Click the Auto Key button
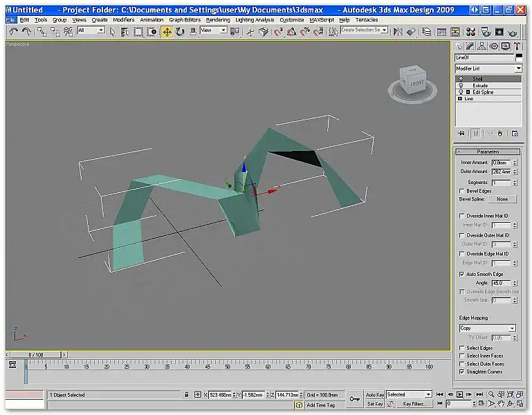This screenshot has height=415, width=532. tap(374, 394)
